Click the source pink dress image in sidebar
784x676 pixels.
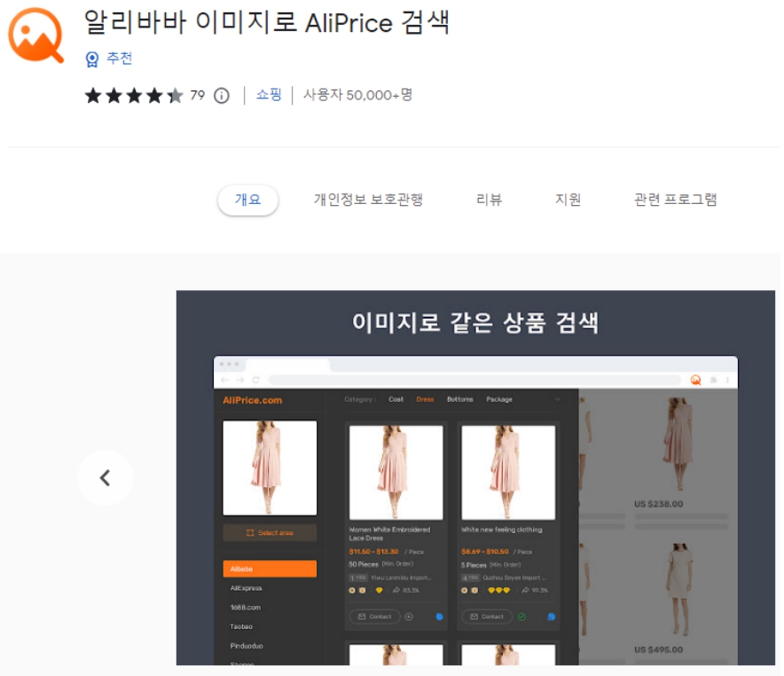(x=270, y=468)
